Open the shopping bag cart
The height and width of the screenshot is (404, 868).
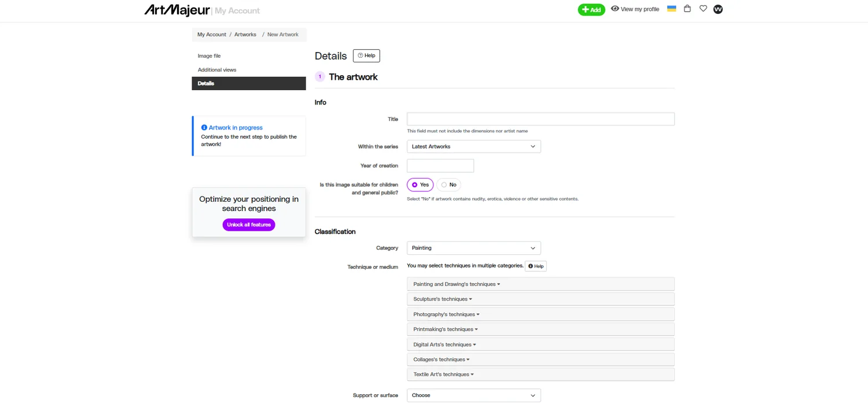[x=687, y=9]
